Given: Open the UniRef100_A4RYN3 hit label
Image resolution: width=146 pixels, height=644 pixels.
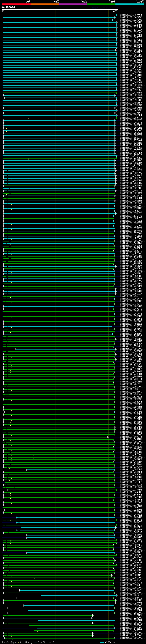Looking at the screenshot, I should click(131, 22).
